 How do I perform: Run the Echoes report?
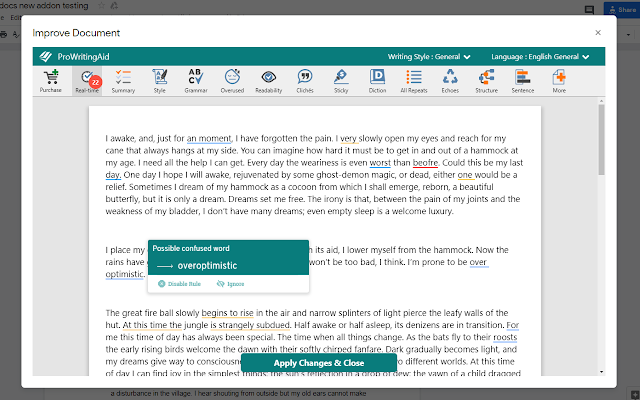coord(450,81)
